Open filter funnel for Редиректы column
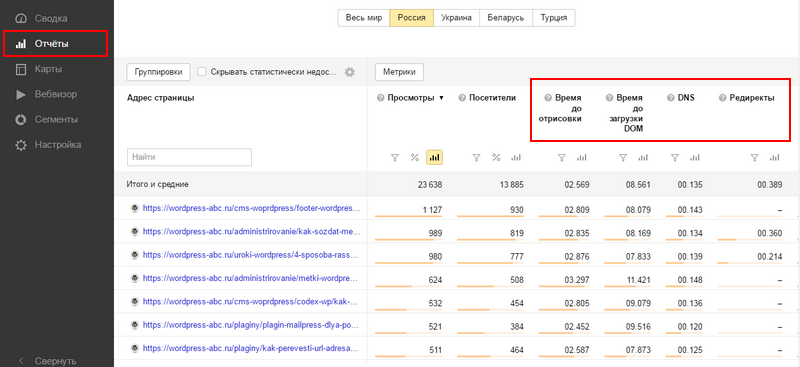 pos(755,158)
